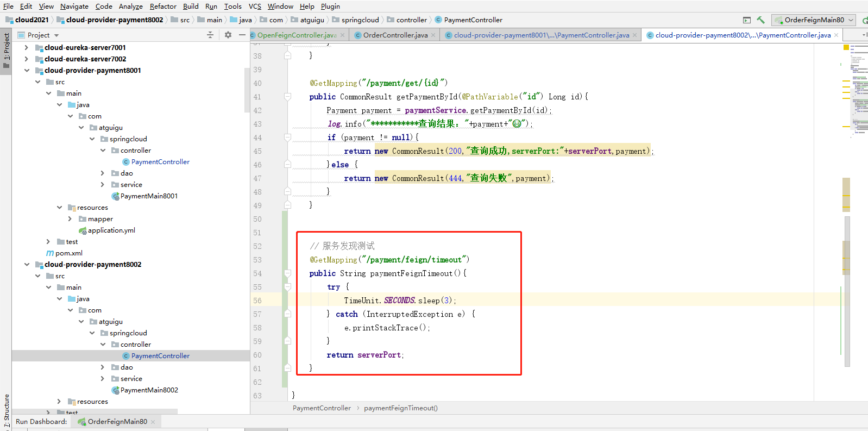Toggle the 1: Project side tab
Viewport: 868px width, 431px height.
pyautogui.click(x=6, y=51)
